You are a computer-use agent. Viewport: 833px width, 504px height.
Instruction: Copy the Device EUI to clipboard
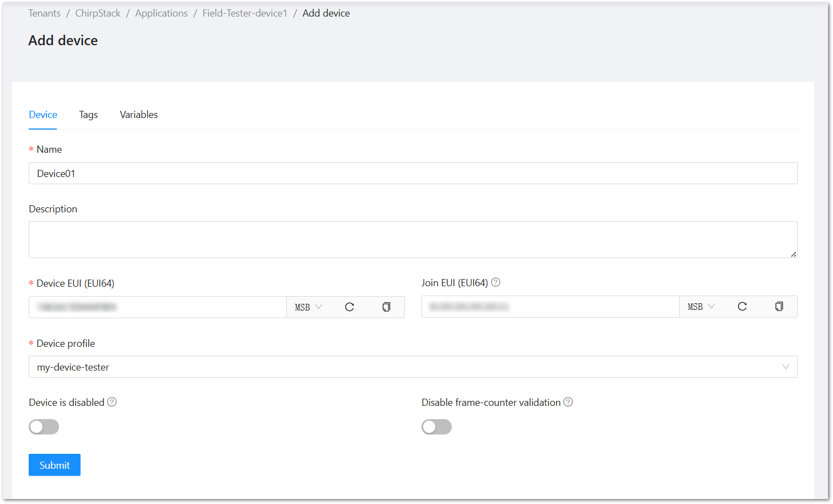click(386, 307)
